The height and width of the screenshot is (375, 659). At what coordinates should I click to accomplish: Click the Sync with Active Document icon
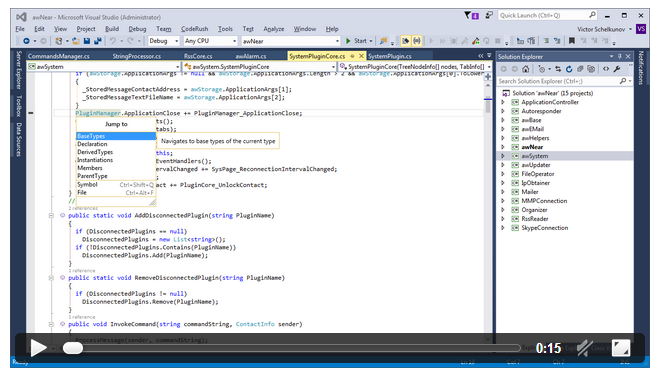(x=558, y=69)
